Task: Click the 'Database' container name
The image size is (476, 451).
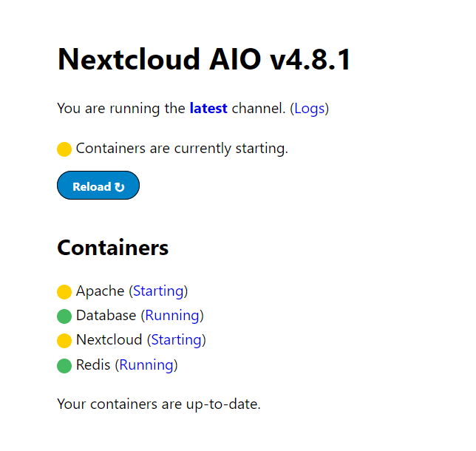Action: coord(106,315)
